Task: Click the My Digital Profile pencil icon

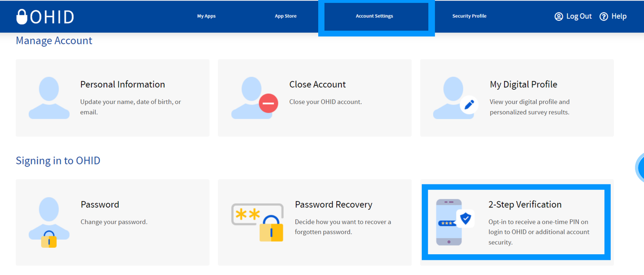Action: click(x=469, y=105)
